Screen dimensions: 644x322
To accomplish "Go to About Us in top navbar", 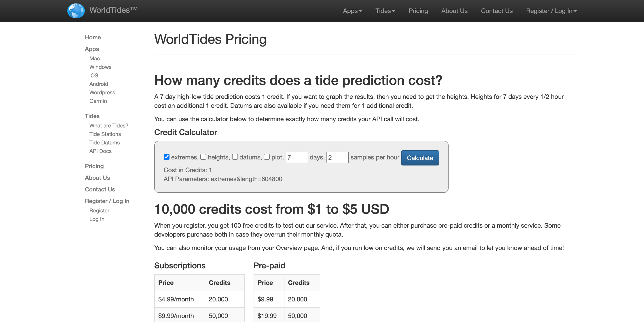I will [x=454, y=11].
